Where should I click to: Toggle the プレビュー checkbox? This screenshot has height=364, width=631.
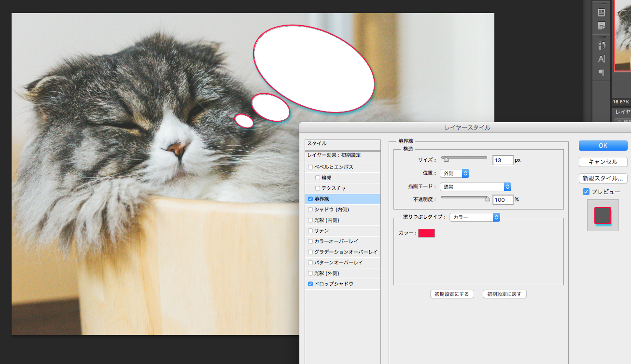[x=586, y=192]
